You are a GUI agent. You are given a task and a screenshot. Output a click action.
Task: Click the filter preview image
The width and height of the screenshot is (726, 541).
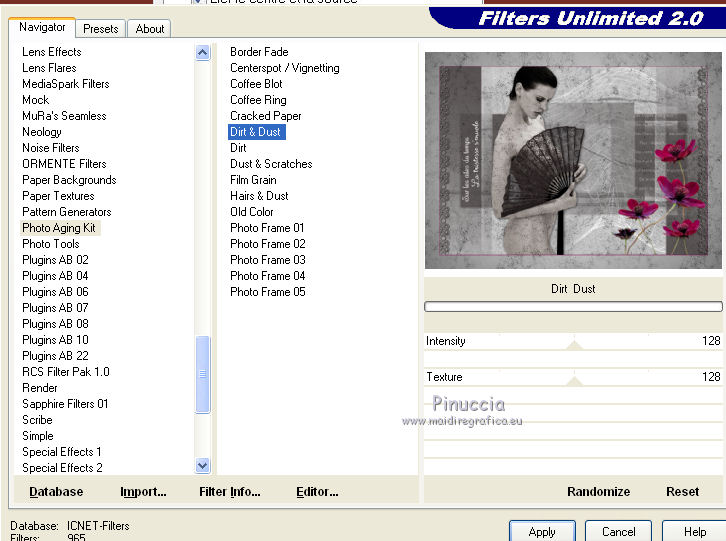[x=573, y=160]
